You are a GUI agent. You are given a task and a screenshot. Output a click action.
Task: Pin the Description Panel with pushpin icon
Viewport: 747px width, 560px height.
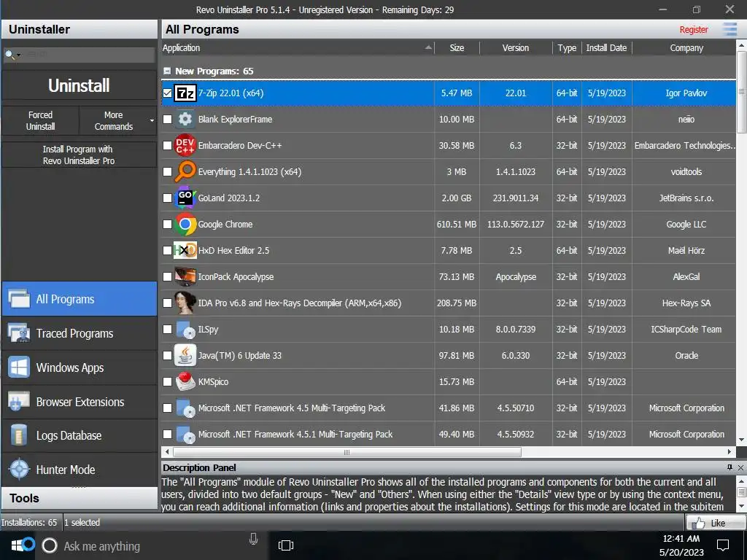click(729, 467)
